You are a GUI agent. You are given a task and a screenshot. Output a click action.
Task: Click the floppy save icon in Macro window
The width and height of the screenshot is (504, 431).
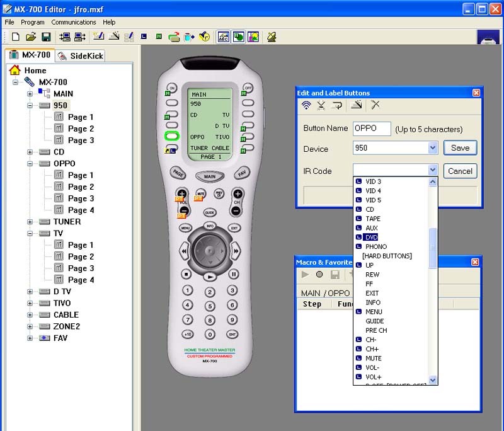[x=335, y=275]
